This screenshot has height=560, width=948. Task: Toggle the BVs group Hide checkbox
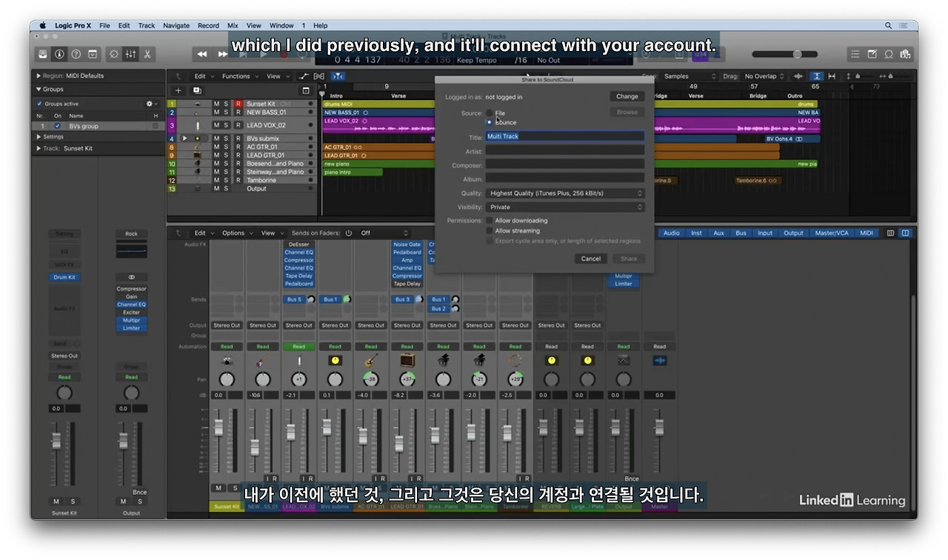156,126
